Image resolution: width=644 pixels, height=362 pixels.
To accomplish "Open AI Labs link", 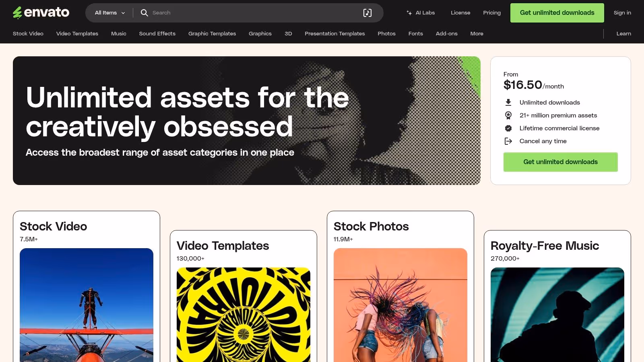I will 421,13.
